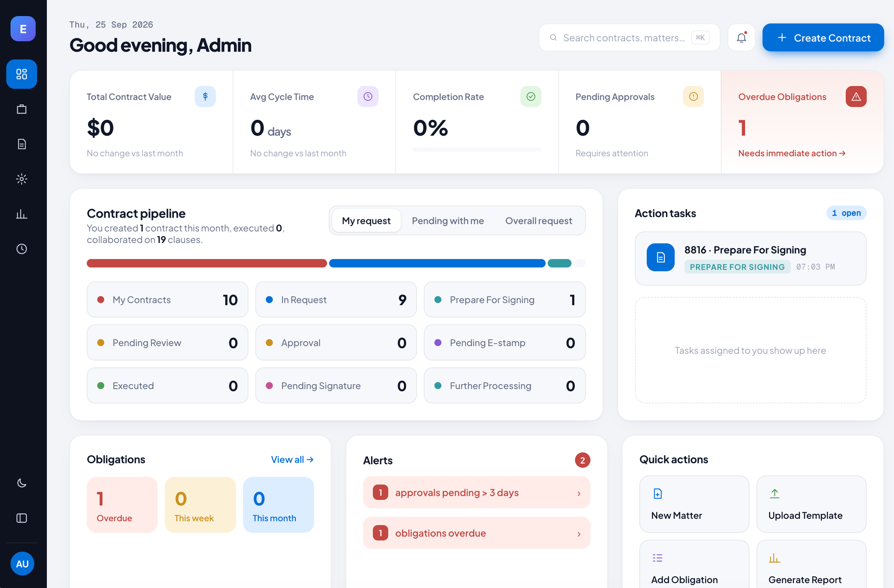Open the bar chart analytics icon in sidebar

pyautogui.click(x=21, y=214)
